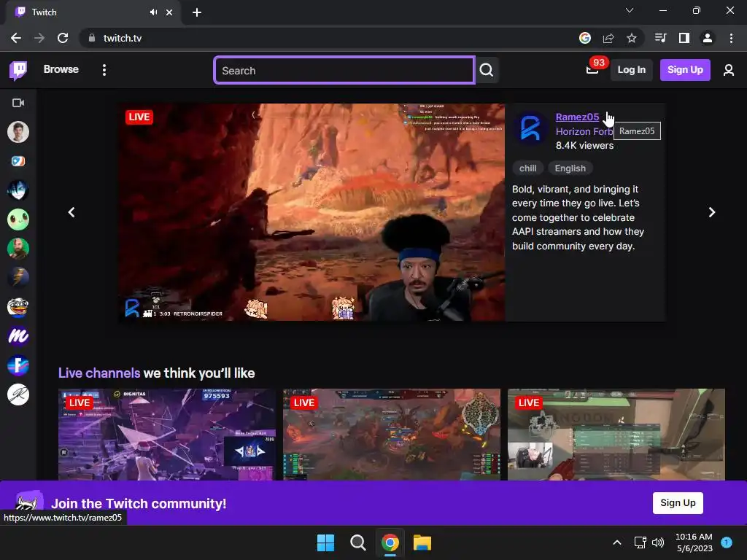Select the chill tag
The height and width of the screenshot is (560, 747).
pos(528,168)
